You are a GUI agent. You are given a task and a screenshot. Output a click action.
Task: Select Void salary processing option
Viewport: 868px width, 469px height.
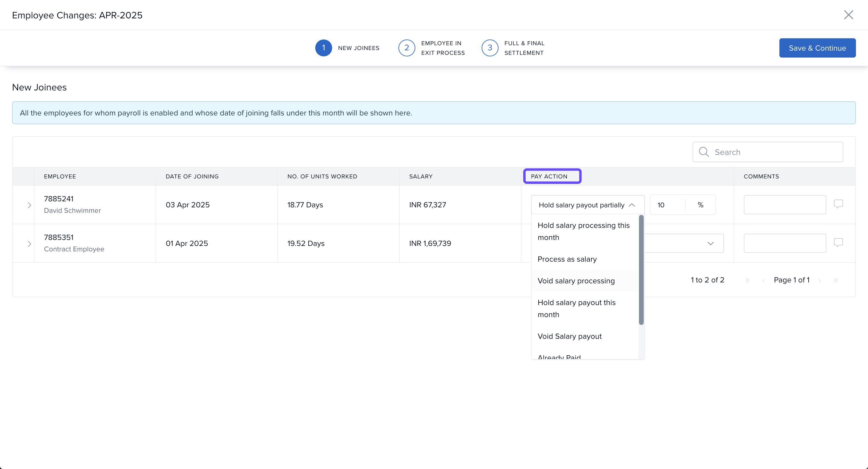[x=576, y=281]
